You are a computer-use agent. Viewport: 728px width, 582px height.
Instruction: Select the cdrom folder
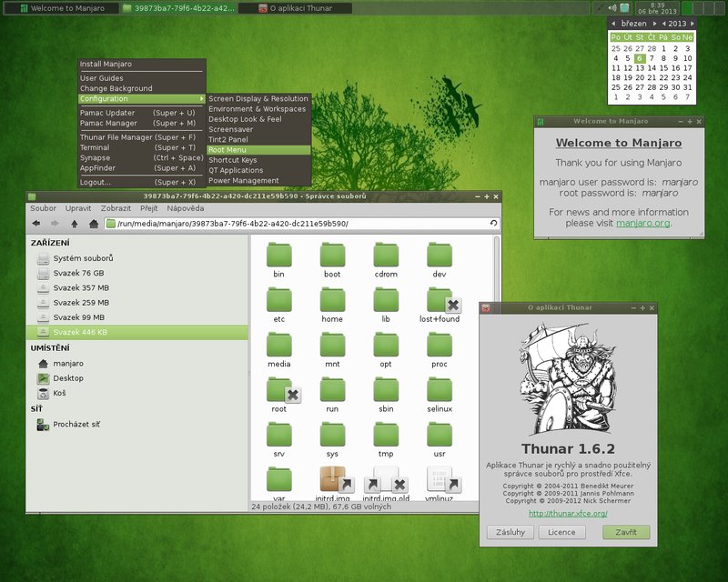point(386,255)
